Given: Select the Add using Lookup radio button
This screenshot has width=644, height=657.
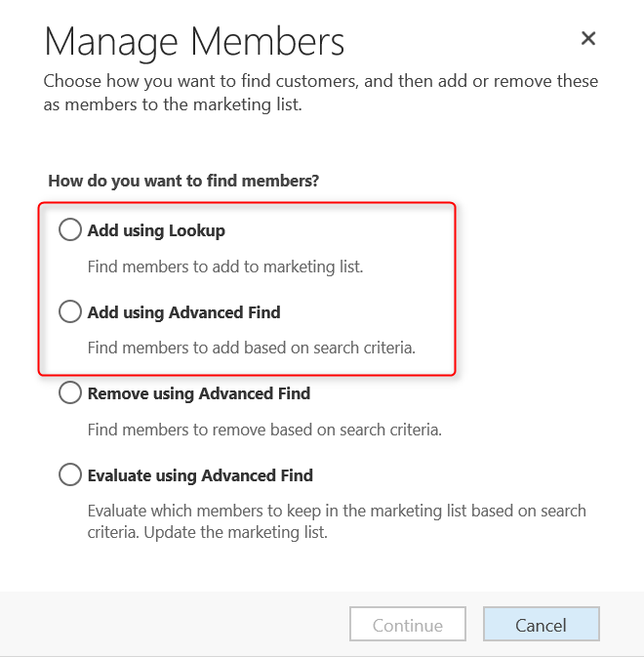Looking at the screenshot, I should [70, 230].
